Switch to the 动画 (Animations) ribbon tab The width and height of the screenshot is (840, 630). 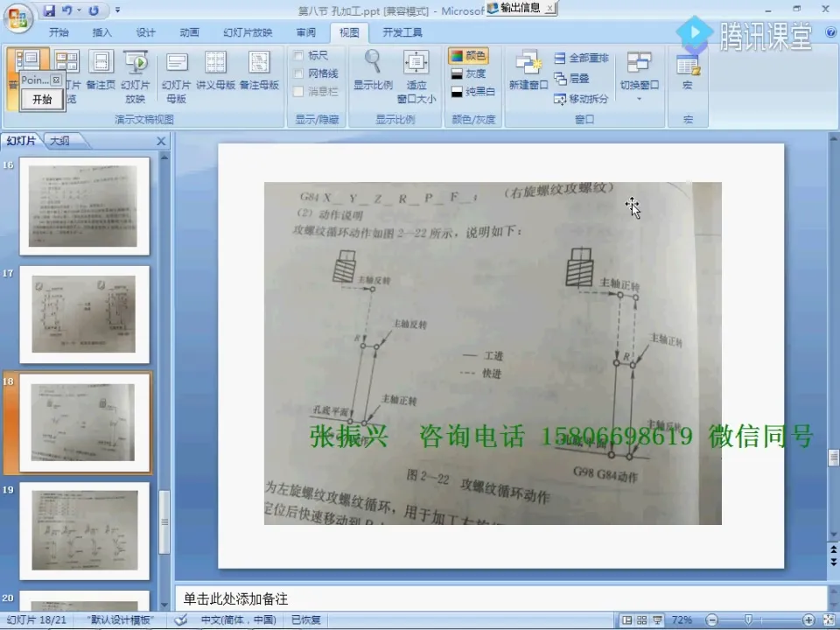[189, 33]
